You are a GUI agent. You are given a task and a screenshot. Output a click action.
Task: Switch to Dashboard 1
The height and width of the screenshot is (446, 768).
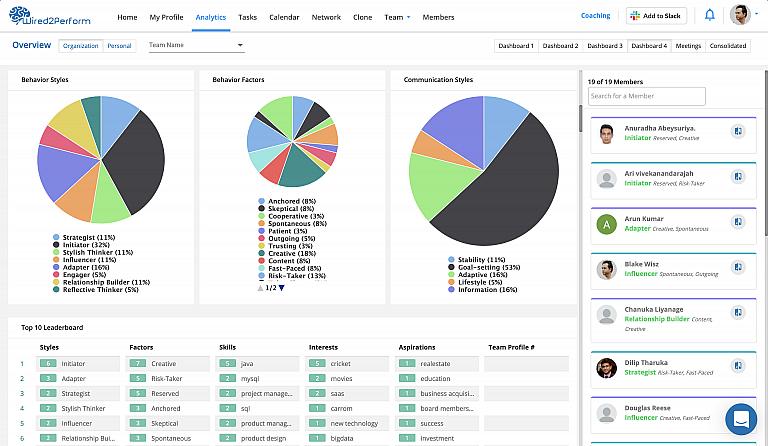pyautogui.click(x=516, y=46)
